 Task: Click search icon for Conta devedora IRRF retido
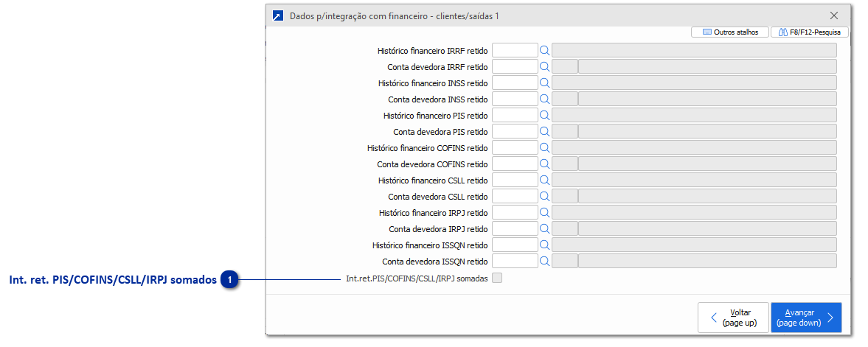tap(545, 66)
